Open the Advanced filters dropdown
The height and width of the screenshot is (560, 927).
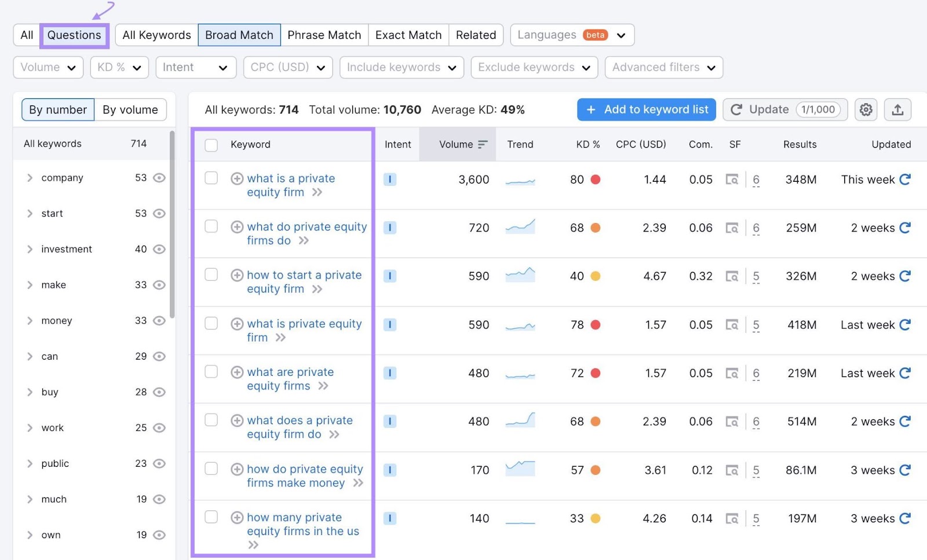pos(663,67)
